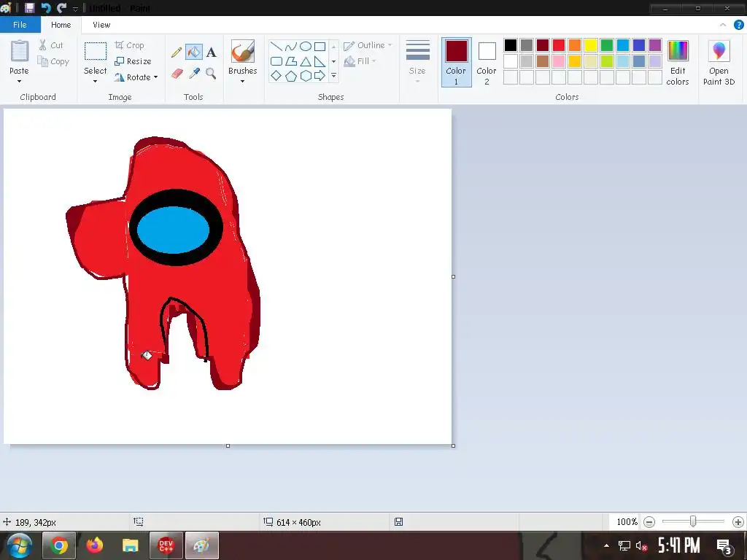
Task: Select the Fill with color bucket tool
Action: pyautogui.click(x=194, y=52)
